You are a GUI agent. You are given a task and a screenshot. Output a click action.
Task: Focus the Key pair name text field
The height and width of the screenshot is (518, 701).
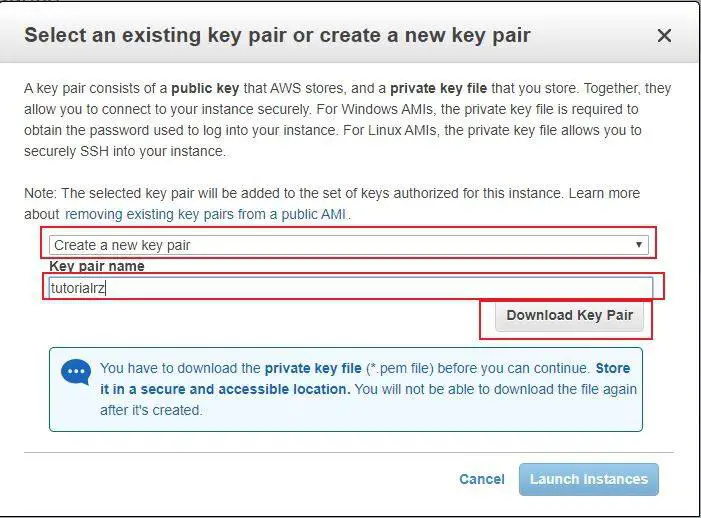pos(350,288)
